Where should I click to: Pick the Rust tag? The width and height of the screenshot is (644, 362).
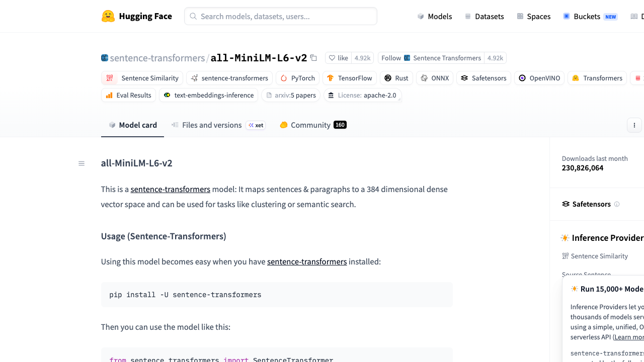[x=396, y=78]
